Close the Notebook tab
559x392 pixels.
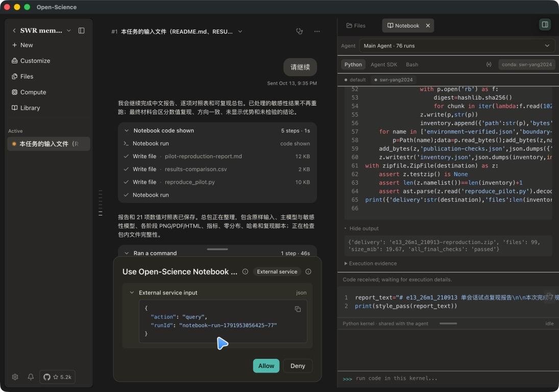428,26
